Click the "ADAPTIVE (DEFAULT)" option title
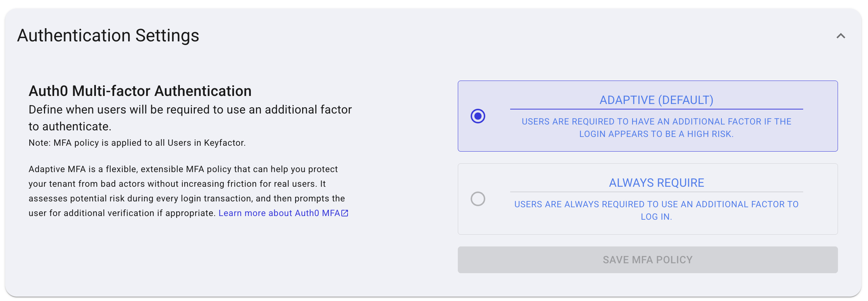868x301 pixels. (656, 100)
